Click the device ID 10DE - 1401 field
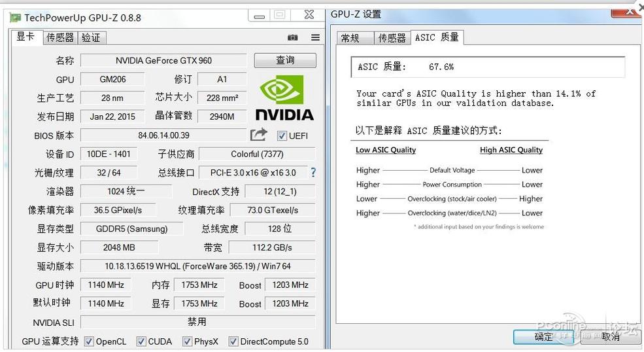This screenshot has height=352, width=644. coord(109,154)
